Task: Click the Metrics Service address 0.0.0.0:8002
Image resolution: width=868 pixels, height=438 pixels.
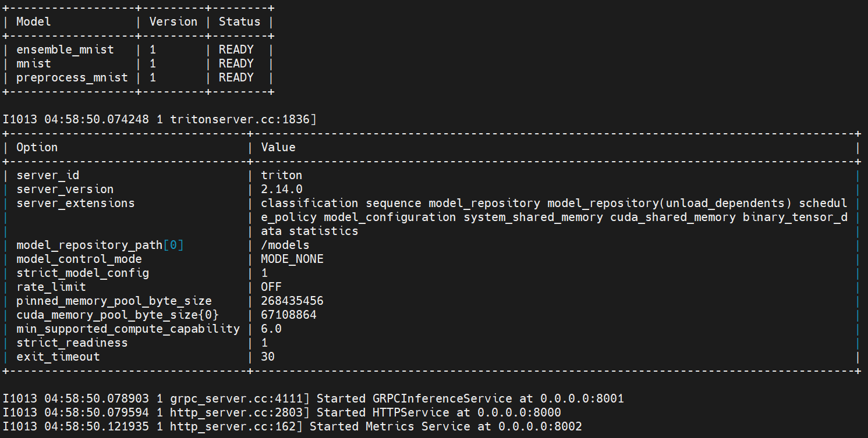Action: point(540,426)
